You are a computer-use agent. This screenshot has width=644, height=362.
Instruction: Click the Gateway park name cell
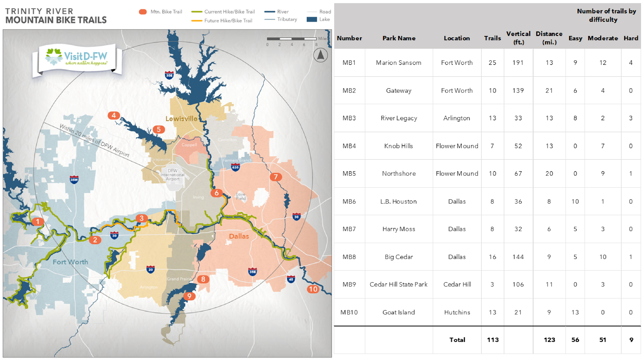(x=399, y=90)
